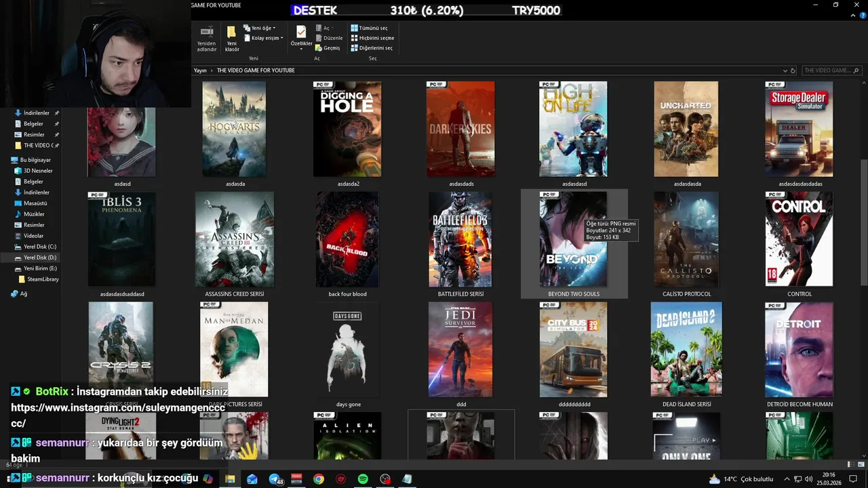Image resolution: width=868 pixels, height=488 pixels.
Task: Click the Düzenle ribbon command
Action: tap(329, 38)
